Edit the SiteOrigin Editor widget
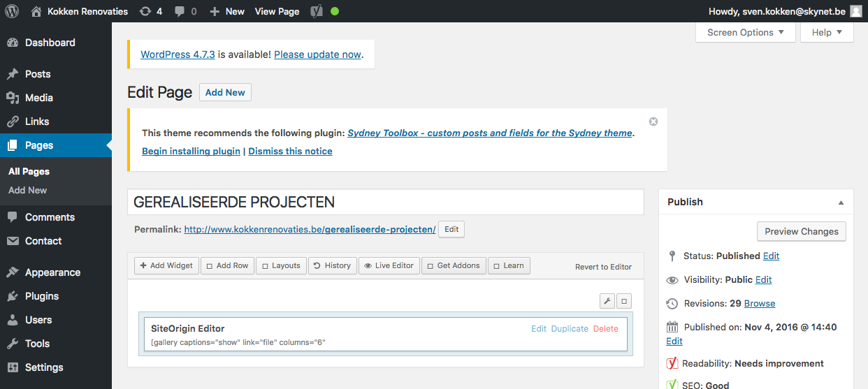The image size is (868, 389). click(x=539, y=329)
